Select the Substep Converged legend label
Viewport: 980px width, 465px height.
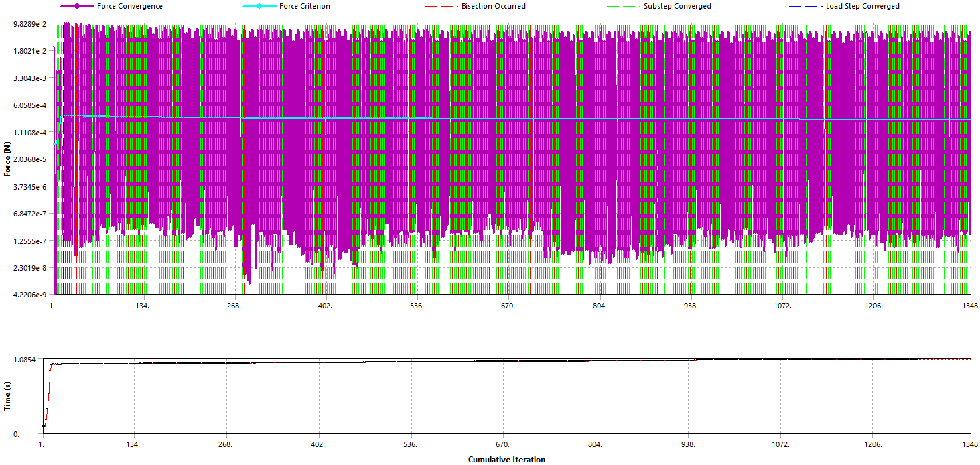click(677, 6)
